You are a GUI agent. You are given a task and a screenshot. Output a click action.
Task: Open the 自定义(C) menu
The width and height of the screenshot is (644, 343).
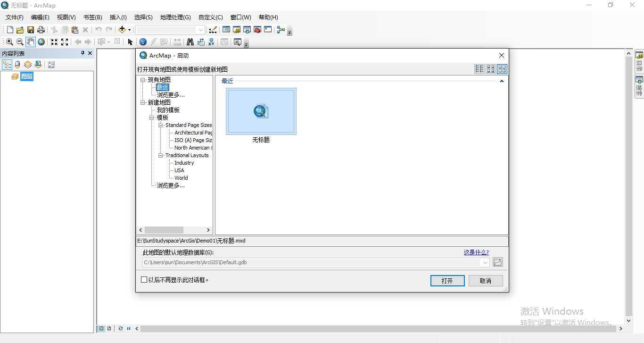point(211,17)
